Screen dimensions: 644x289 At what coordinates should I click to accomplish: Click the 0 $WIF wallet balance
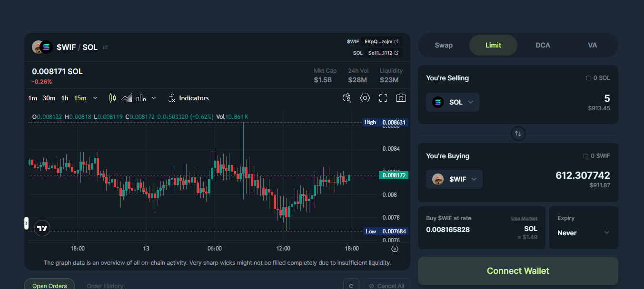pyautogui.click(x=596, y=156)
